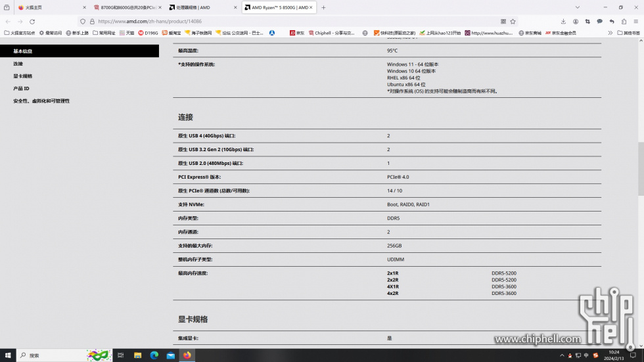Open 安全性、虚拟化和可管理性 sidebar item
644x362 pixels.
click(41, 101)
